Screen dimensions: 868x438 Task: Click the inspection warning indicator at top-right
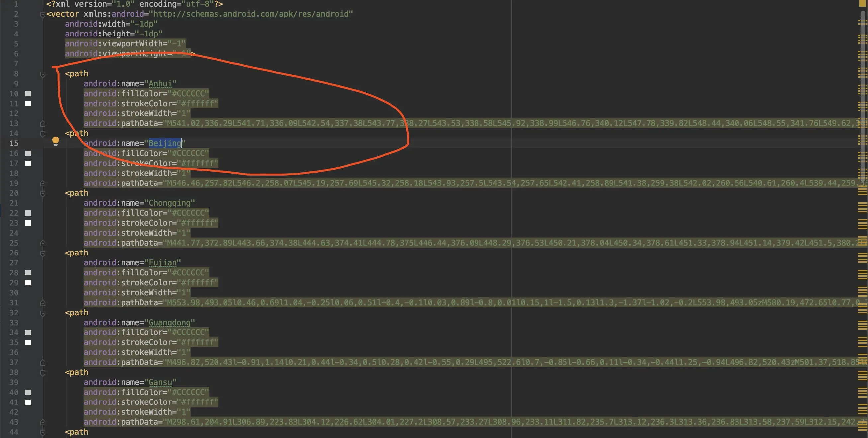(x=862, y=3)
